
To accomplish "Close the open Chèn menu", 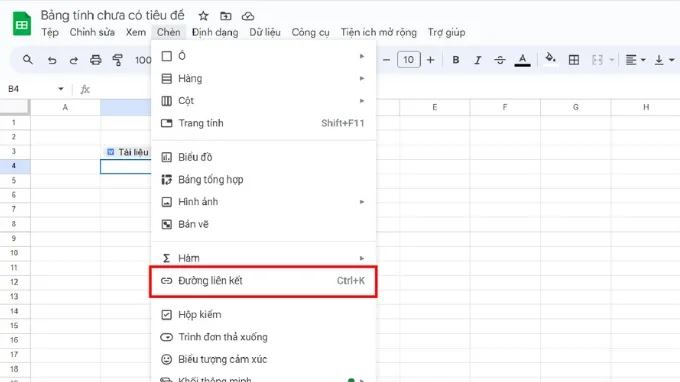I will [x=169, y=33].
